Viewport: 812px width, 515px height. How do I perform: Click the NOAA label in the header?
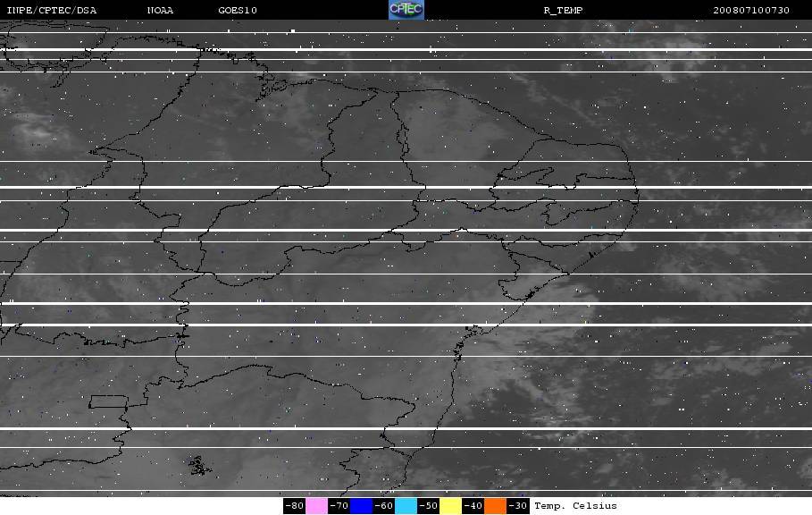click(160, 11)
